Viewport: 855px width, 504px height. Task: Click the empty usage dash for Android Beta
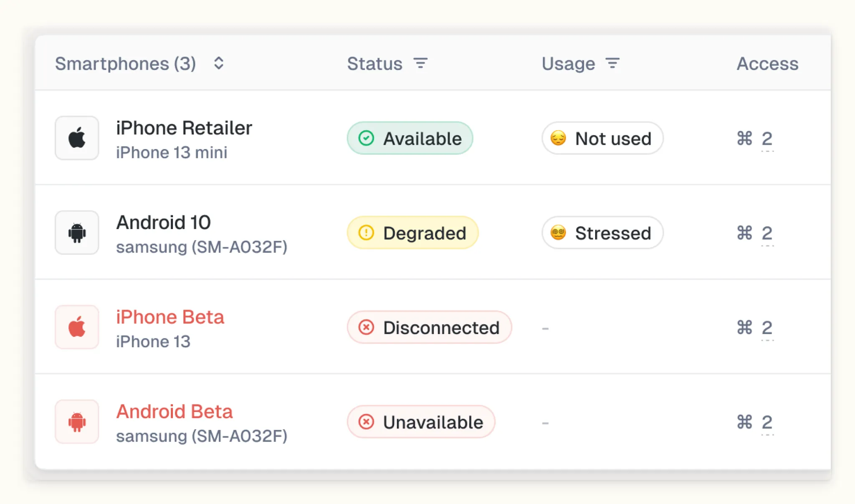pyautogui.click(x=545, y=423)
